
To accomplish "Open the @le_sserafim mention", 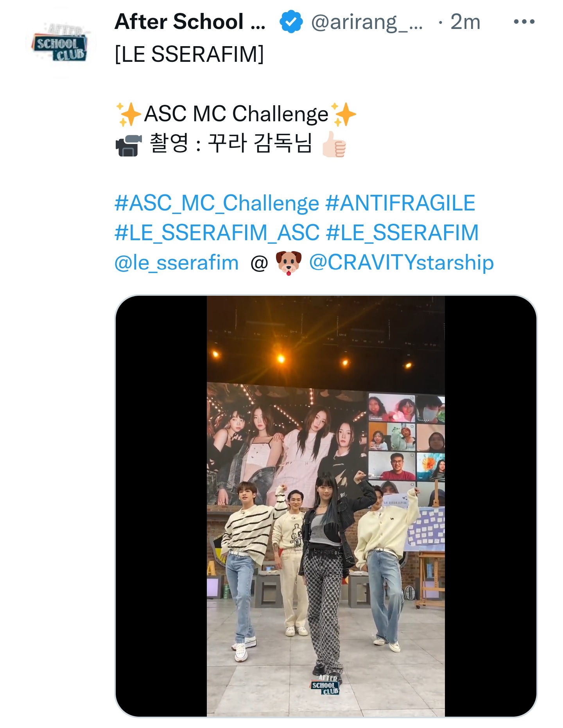I will point(176,263).
